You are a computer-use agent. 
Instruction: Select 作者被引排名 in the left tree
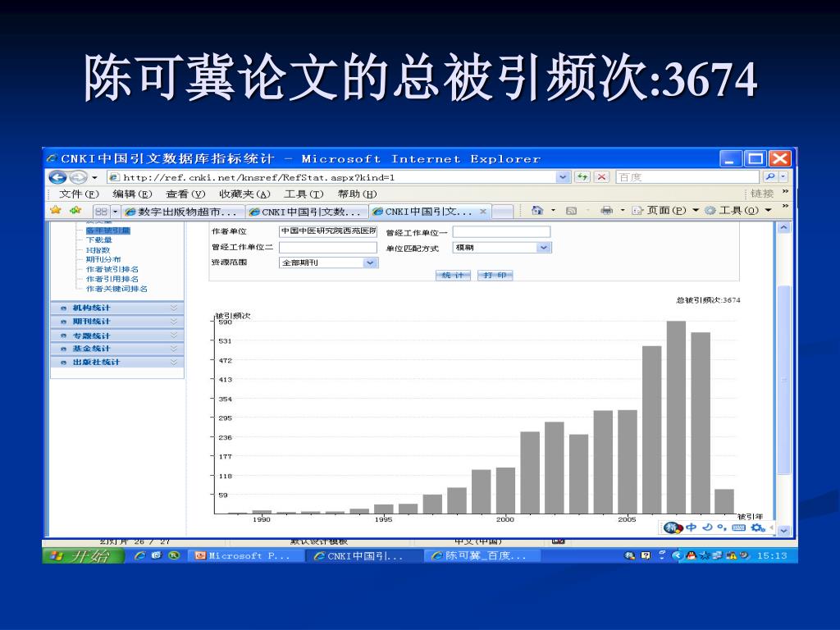[112, 269]
